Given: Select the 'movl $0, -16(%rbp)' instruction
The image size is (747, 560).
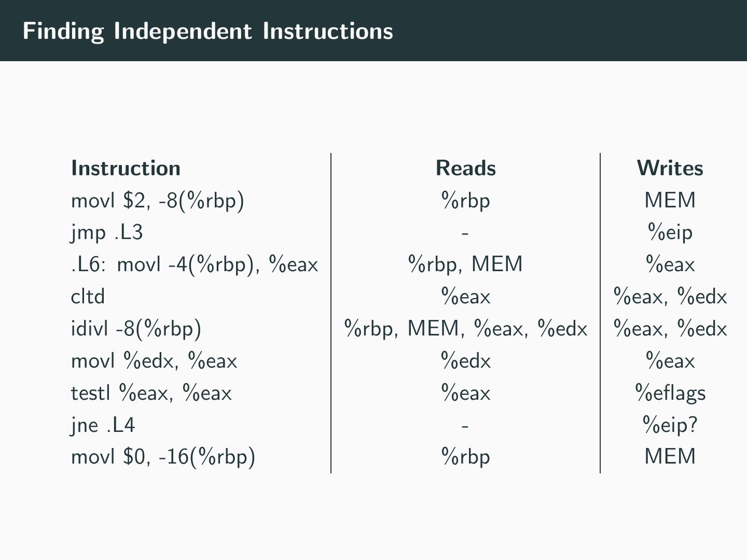Looking at the screenshot, I should 163,457.
